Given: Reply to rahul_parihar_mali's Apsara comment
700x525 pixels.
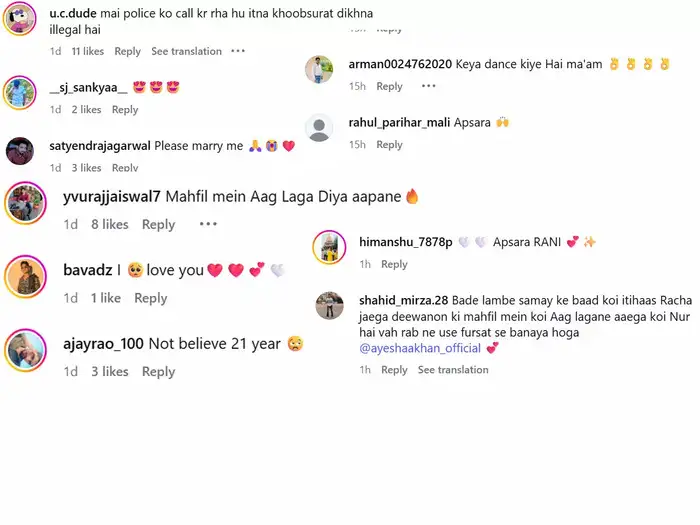Looking at the screenshot, I should (x=389, y=145).
